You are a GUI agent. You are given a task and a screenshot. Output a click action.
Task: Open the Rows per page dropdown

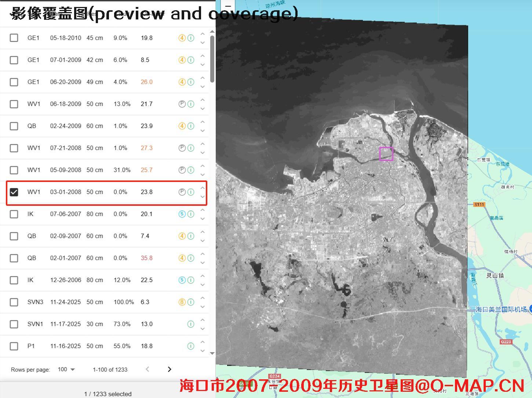tap(66, 369)
